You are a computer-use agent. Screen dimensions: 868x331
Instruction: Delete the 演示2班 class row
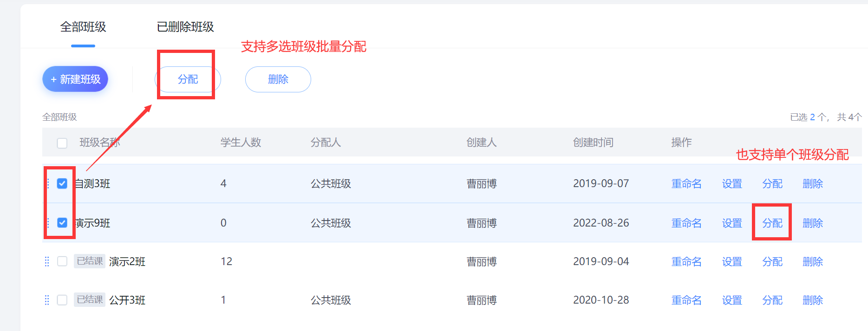point(813,262)
